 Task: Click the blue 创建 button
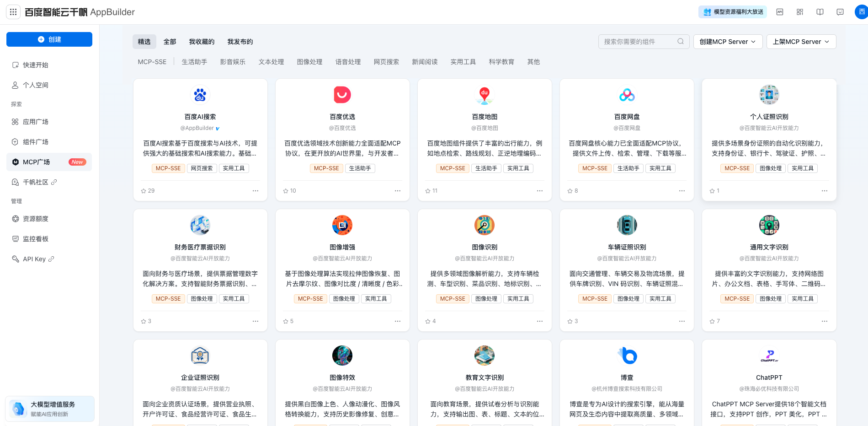tap(49, 39)
